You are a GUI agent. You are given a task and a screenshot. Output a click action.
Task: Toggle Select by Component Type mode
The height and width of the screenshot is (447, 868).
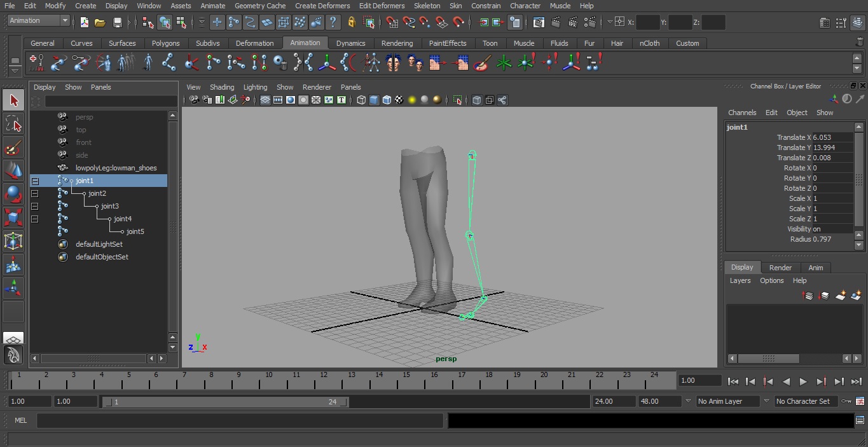pos(181,22)
